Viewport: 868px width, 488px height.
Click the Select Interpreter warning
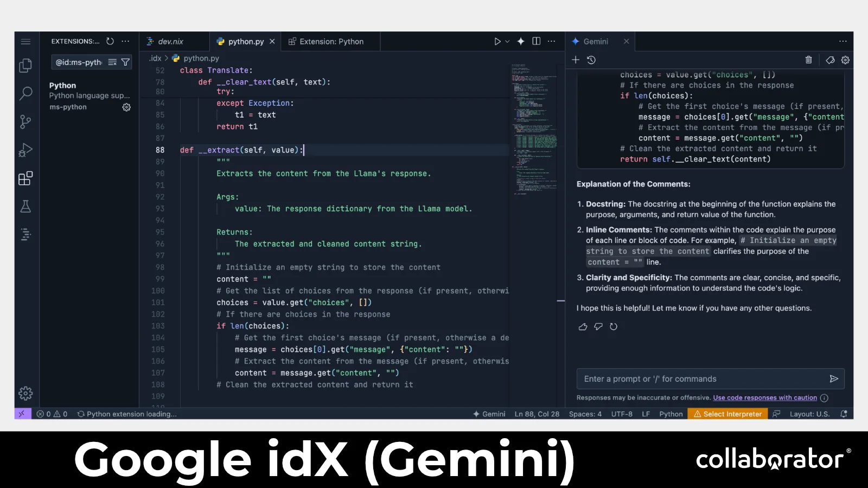click(727, 414)
